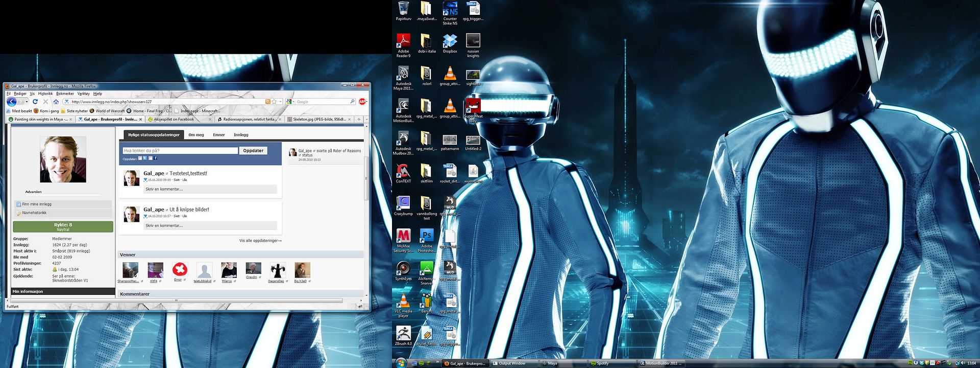The width and height of the screenshot is (980, 368).
Task: Click the page vertical scrollbar
Action: pyautogui.click(x=366, y=178)
